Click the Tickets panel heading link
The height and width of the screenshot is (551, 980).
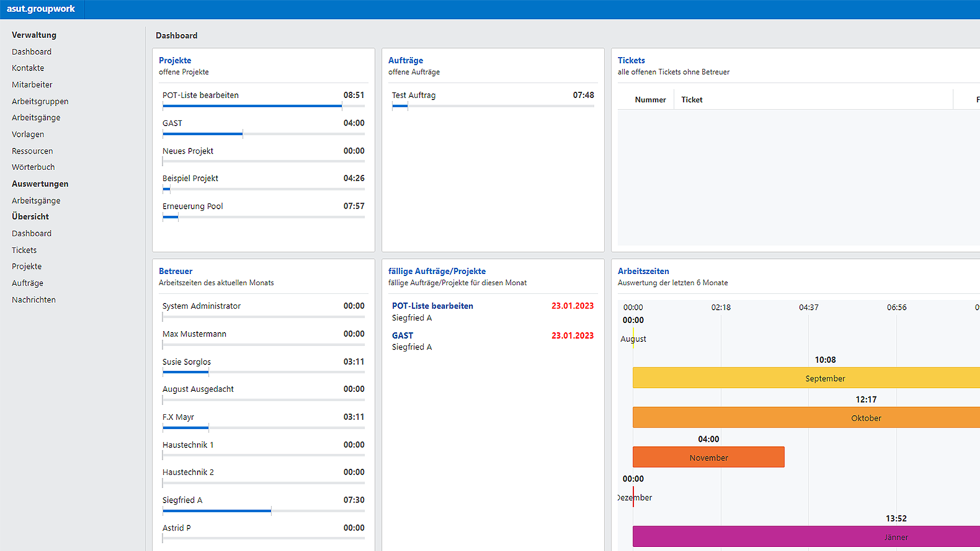point(631,60)
